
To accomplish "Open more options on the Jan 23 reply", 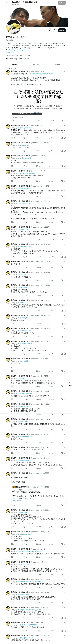I will (65, 125).
